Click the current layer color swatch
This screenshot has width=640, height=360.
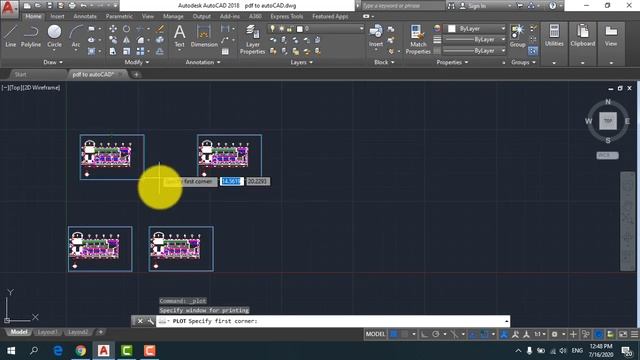(300, 29)
